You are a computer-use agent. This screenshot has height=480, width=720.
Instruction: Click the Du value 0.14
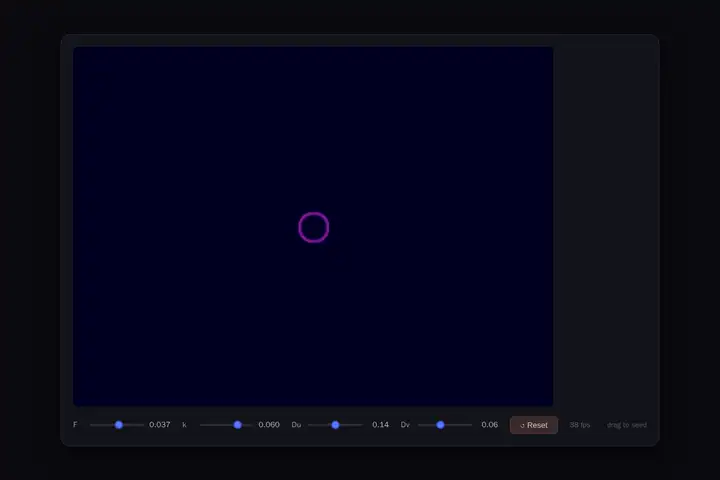[x=380, y=425]
